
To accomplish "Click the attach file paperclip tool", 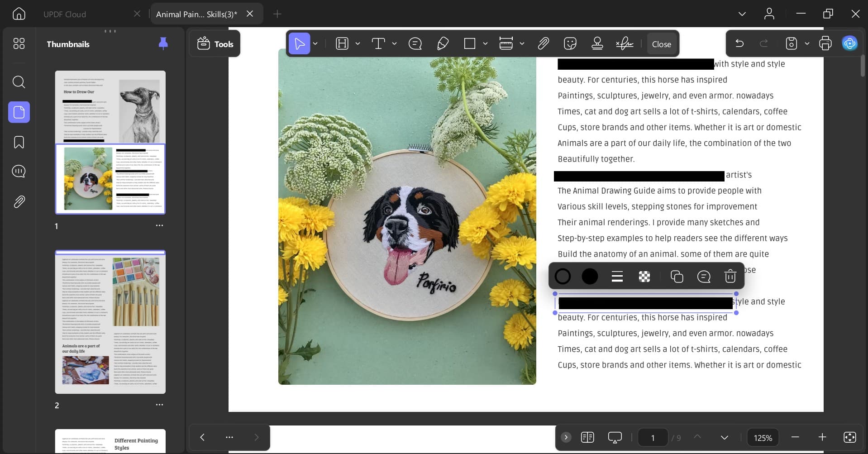I will pyautogui.click(x=543, y=44).
